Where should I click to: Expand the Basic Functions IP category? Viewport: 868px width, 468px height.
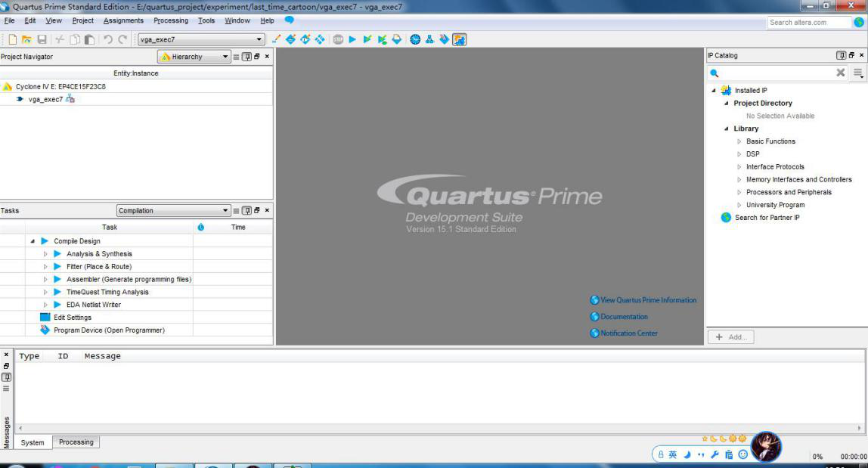pos(739,141)
